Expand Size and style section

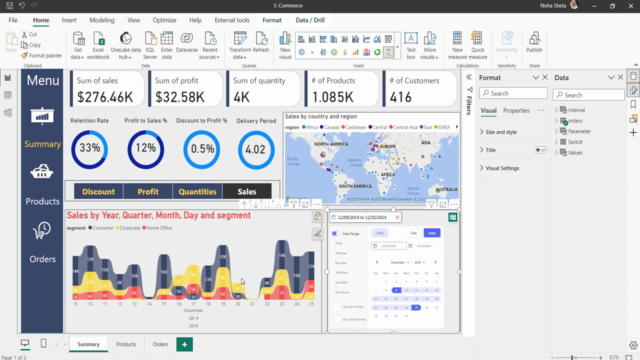[482, 132]
